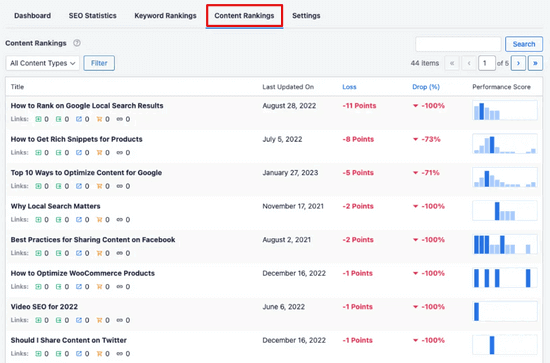Select the 'November 17, 2021' date
Viewport: 550px width, 363px height.
293,206
